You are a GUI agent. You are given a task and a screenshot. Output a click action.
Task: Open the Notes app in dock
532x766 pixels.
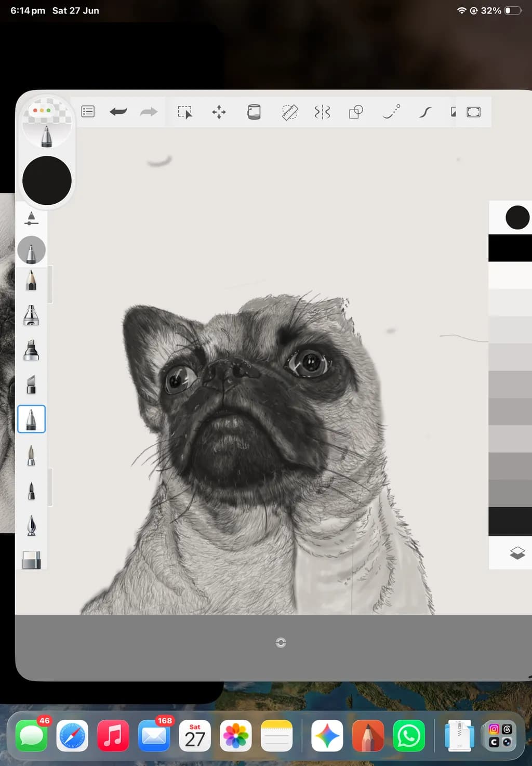point(276,736)
